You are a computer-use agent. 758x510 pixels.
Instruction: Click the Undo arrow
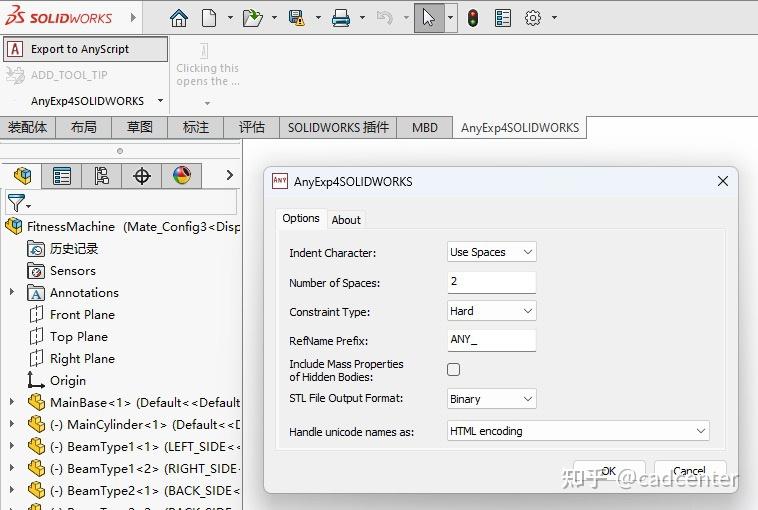[385, 18]
